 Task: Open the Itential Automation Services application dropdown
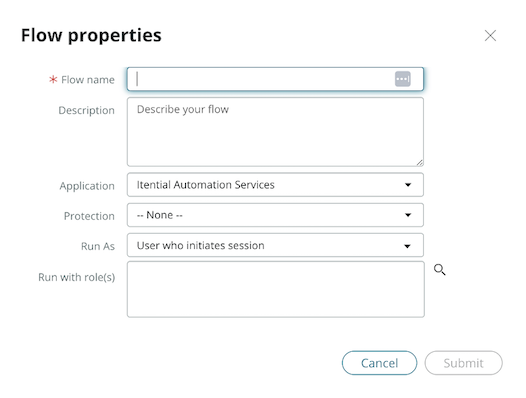click(x=275, y=185)
